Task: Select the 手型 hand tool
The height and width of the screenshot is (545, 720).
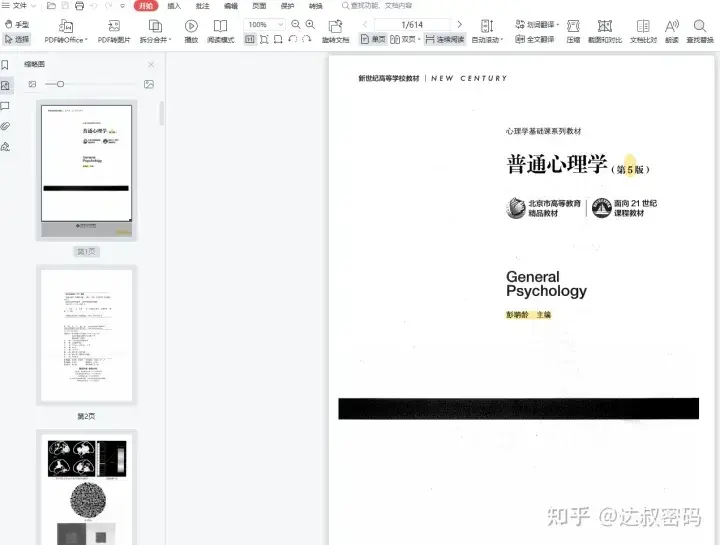Action: click(x=17, y=24)
